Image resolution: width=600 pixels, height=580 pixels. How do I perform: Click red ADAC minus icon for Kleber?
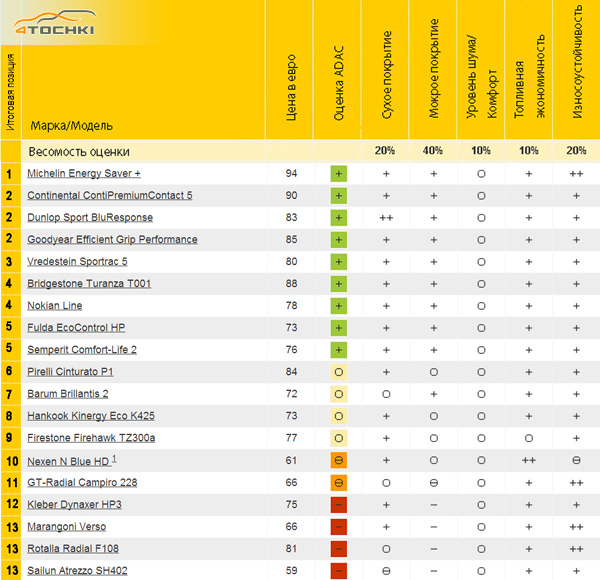pos(339,504)
